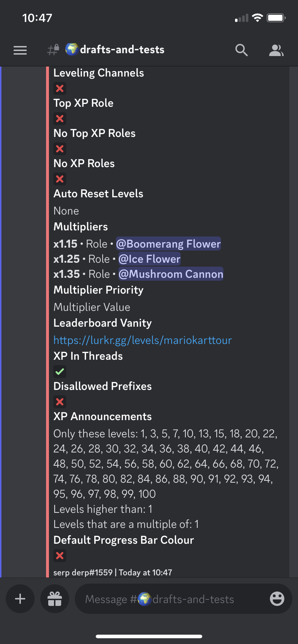Tap the @Ice Flower role mention
Viewport: 298px width, 644px height.
(149, 259)
